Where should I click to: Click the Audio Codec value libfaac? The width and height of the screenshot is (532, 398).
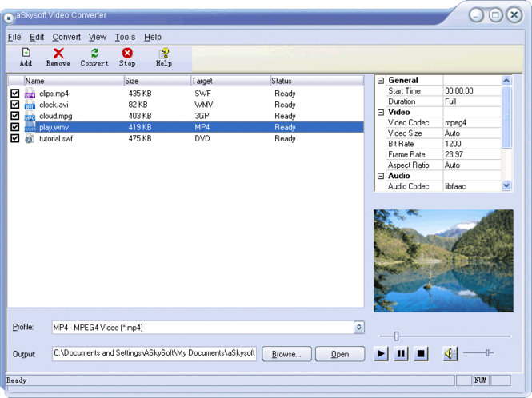(455, 186)
